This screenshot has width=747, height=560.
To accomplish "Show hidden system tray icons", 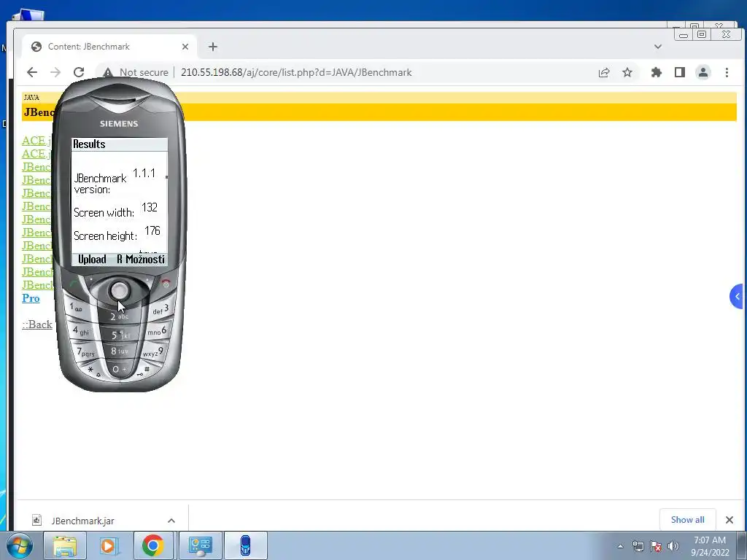I will pos(620,546).
